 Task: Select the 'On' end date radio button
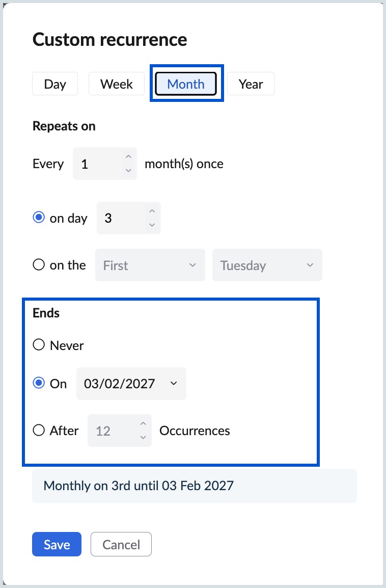click(38, 383)
